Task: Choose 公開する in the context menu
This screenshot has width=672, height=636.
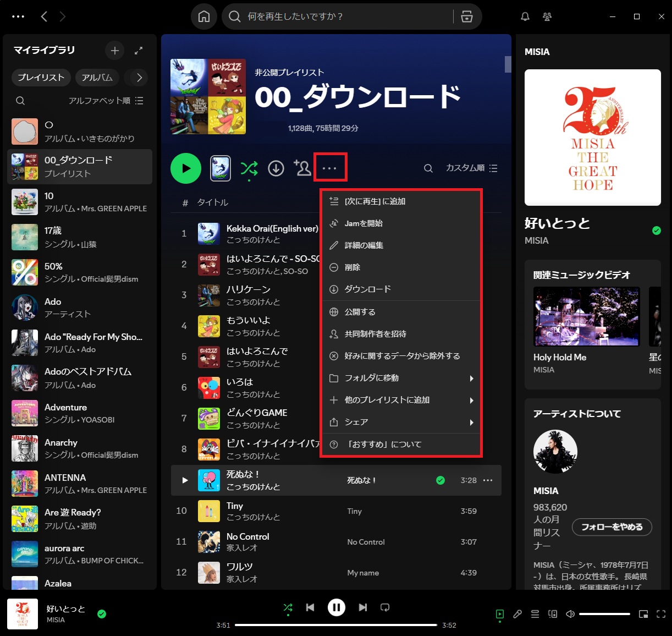Action: 401,312
